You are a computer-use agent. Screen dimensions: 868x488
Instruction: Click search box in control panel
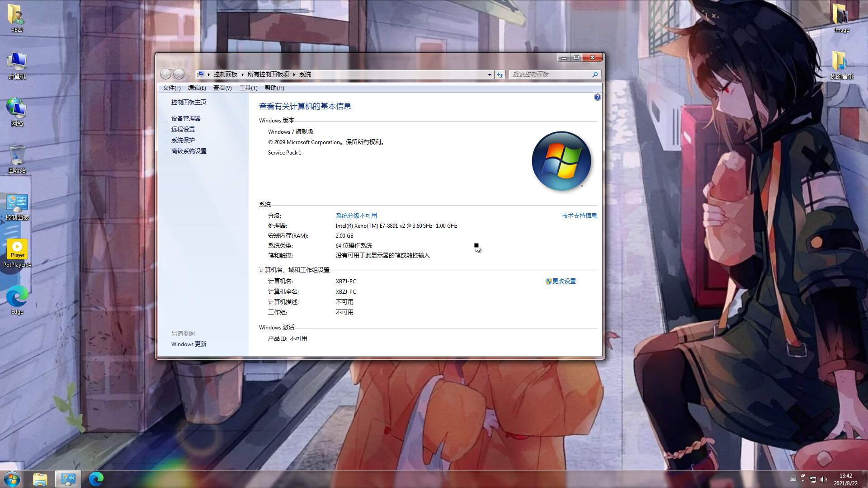click(549, 74)
